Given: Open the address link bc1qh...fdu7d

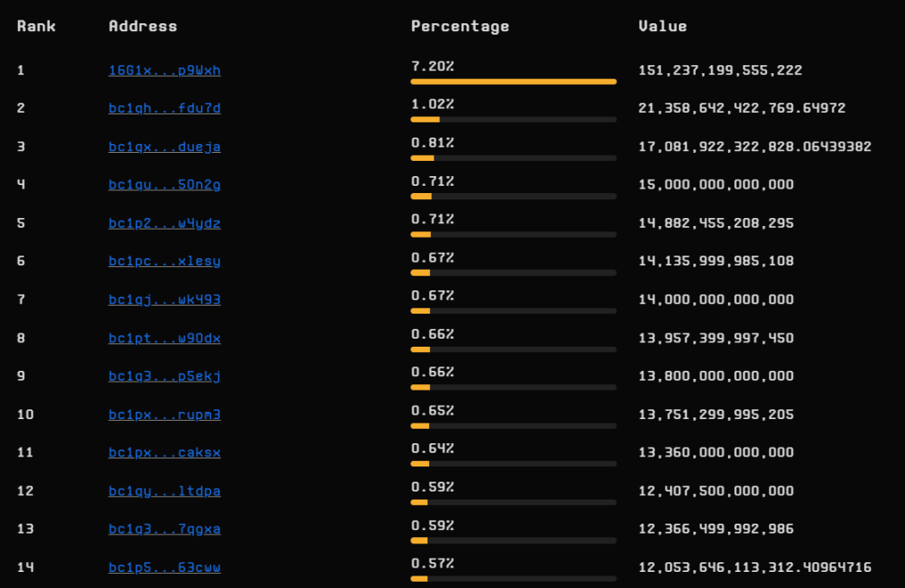Looking at the screenshot, I should pyautogui.click(x=164, y=108).
